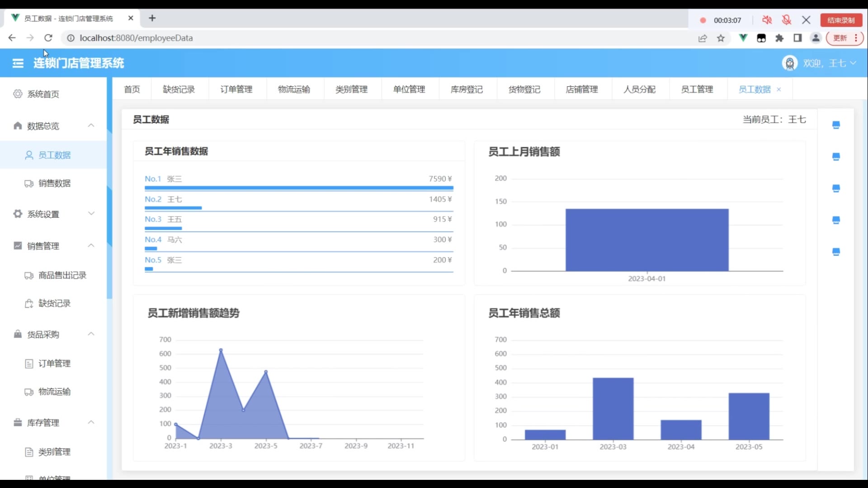Toggle the recording microphone mute icon
The width and height of the screenshot is (868, 488).
[787, 20]
